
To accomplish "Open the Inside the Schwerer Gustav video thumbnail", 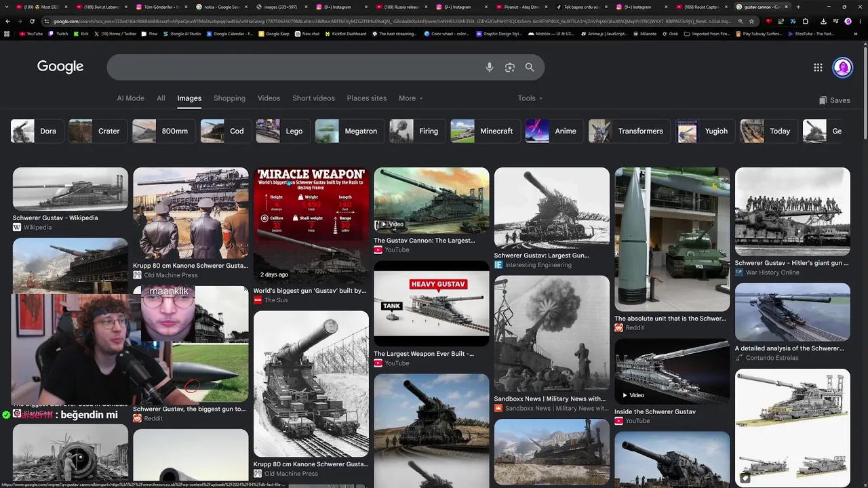I will (x=672, y=371).
